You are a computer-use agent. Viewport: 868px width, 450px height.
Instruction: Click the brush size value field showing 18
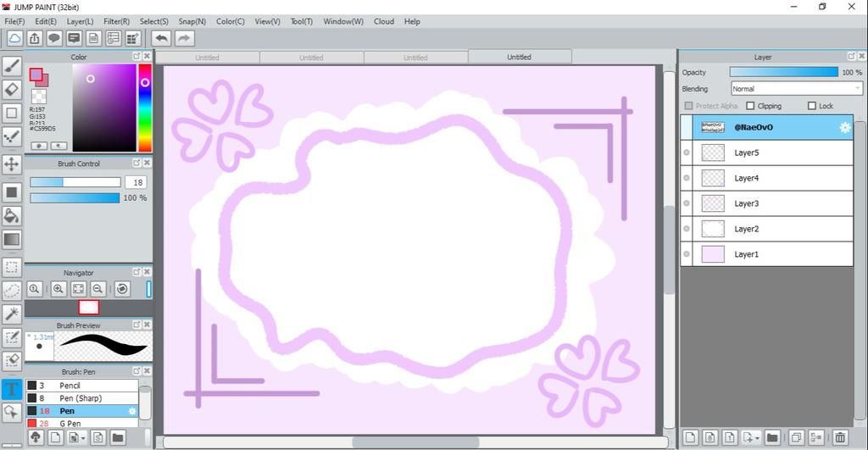[x=137, y=182]
